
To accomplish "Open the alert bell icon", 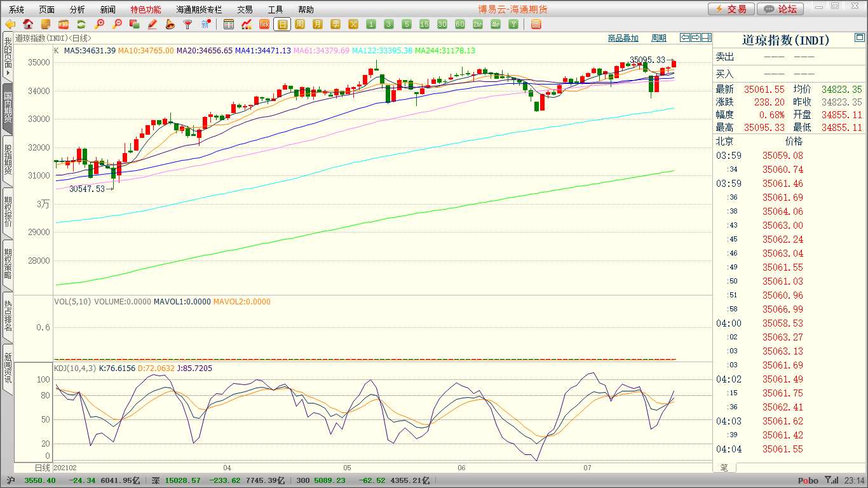I will (x=170, y=25).
